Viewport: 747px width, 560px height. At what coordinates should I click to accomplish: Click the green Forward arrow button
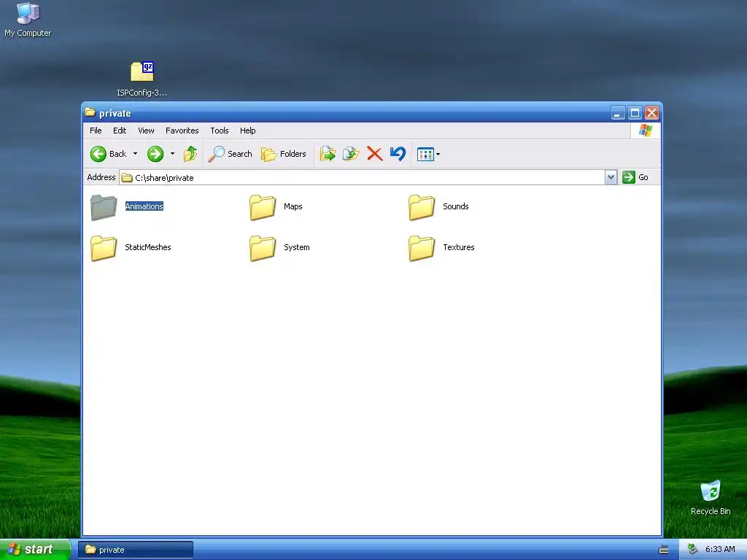(x=155, y=154)
